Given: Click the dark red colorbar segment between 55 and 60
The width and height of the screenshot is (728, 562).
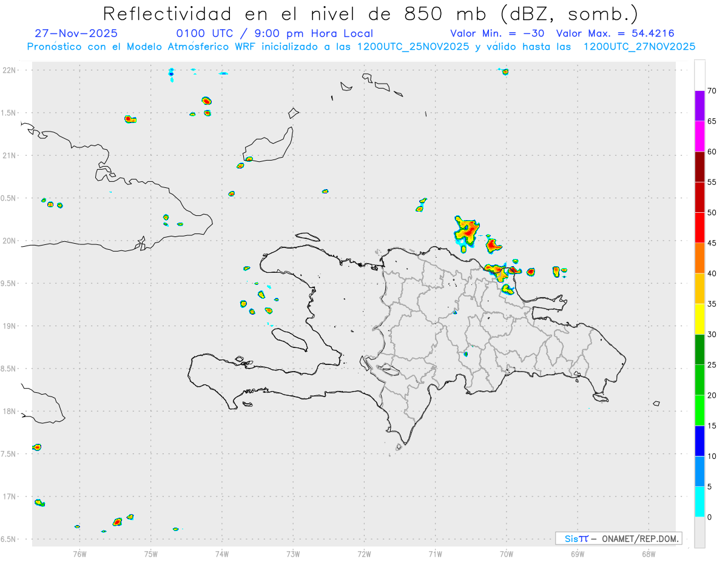Looking at the screenshot, I should 699,167.
